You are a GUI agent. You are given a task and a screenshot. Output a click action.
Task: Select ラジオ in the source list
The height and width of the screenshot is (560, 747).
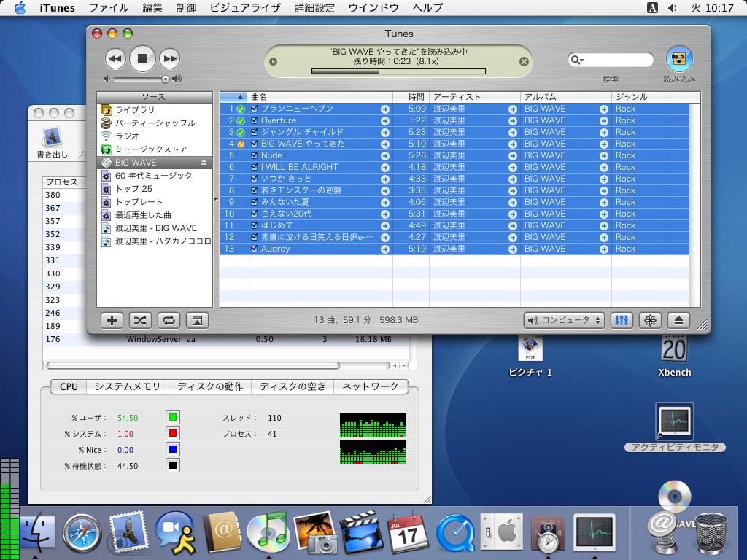pos(155,136)
